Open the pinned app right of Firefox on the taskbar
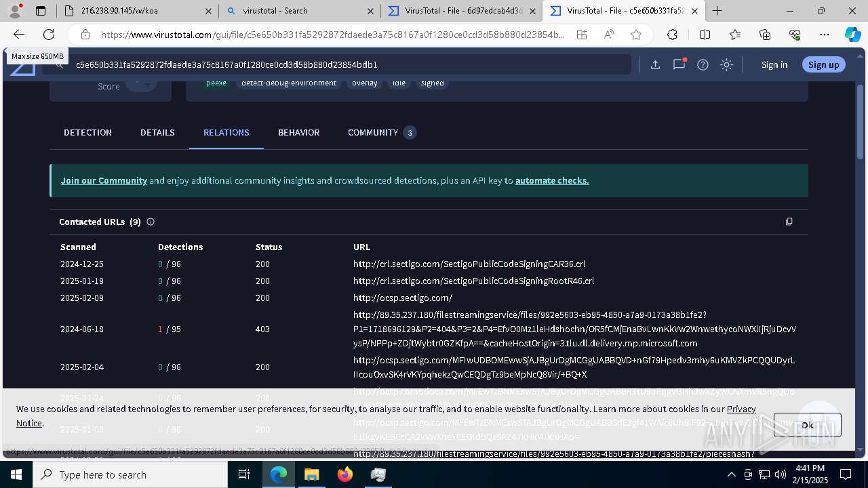Screen dimensions: 868x488 pos(378,474)
